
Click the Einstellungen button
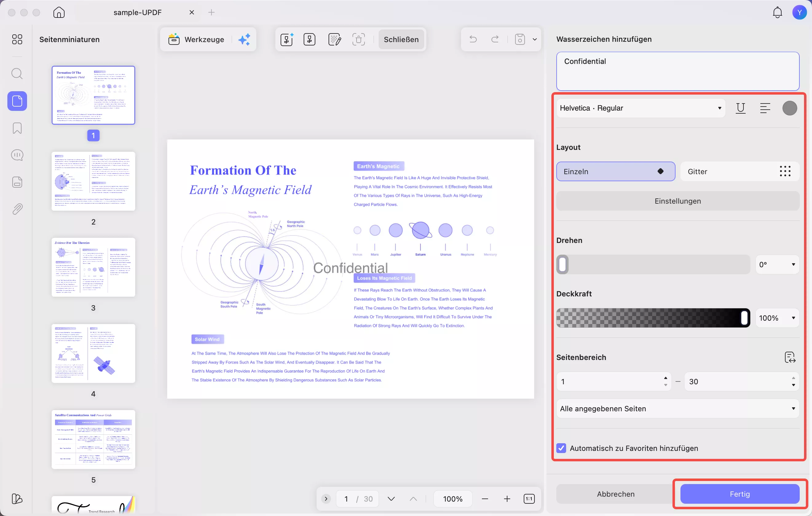[x=677, y=201]
